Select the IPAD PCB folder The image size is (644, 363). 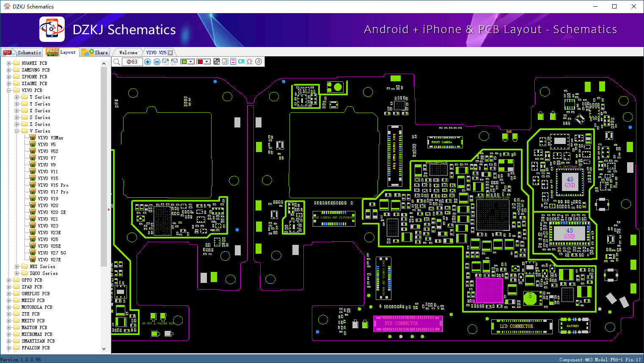click(32, 287)
